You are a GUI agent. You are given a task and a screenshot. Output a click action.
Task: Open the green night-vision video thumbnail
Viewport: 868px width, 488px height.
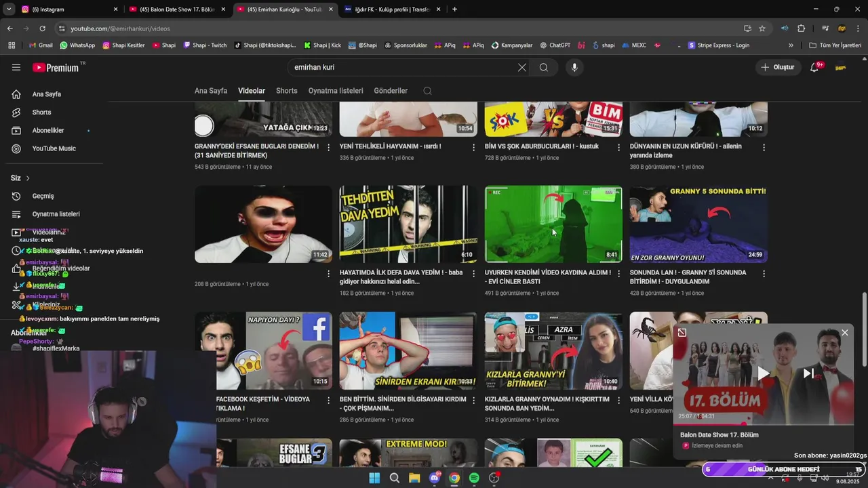click(553, 224)
